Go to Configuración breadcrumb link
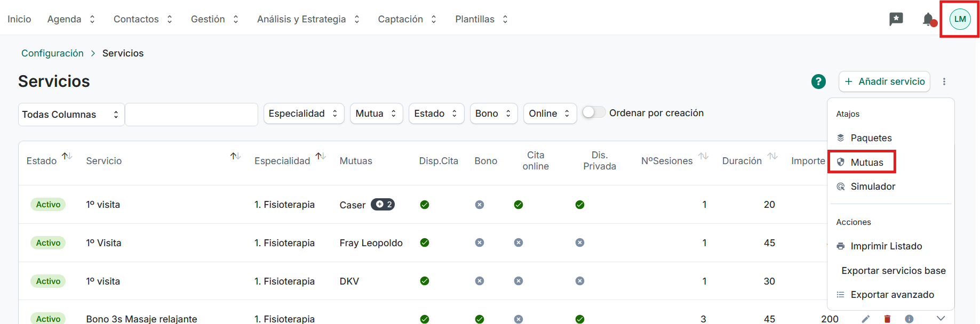The width and height of the screenshot is (980, 324). [52, 53]
